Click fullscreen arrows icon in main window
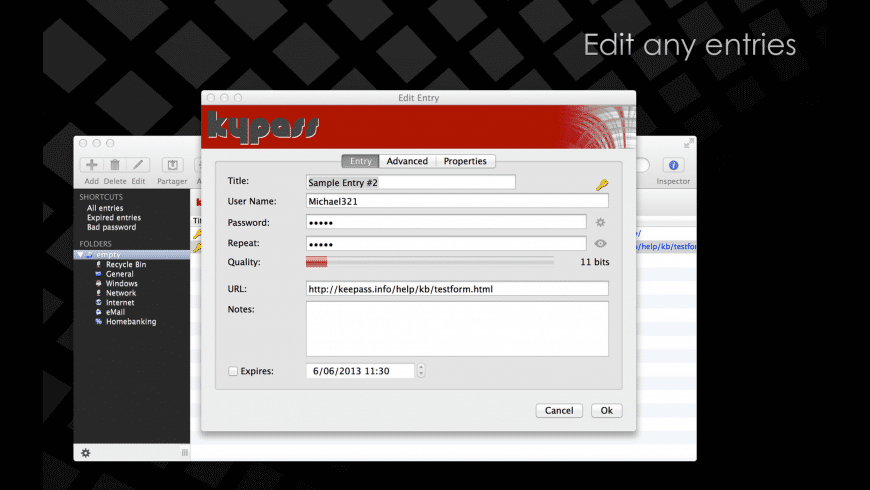 pyautogui.click(x=689, y=143)
